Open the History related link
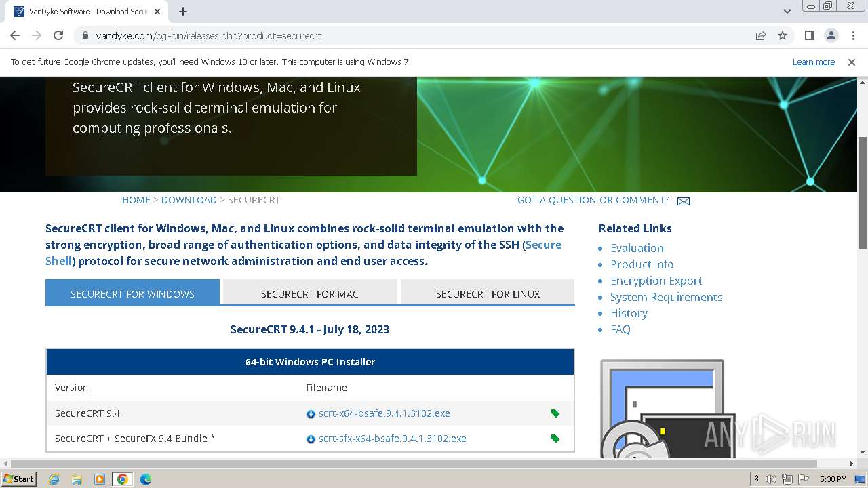This screenshot has height=488, width=868. click(x=629, y=313)
